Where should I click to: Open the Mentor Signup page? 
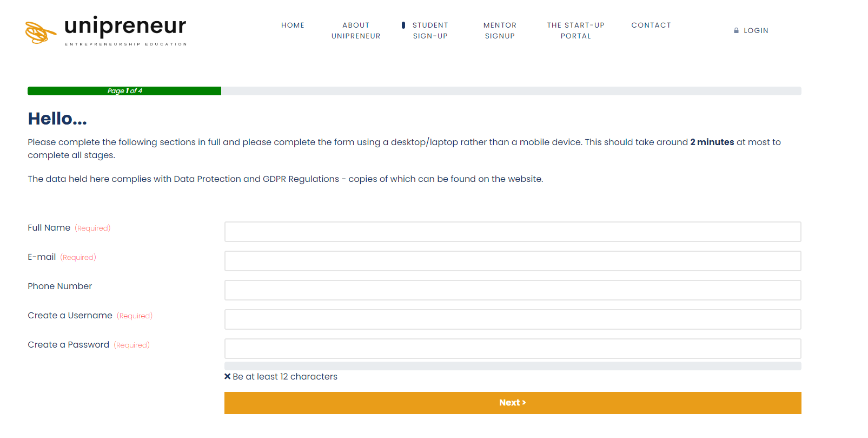point(500,31)
